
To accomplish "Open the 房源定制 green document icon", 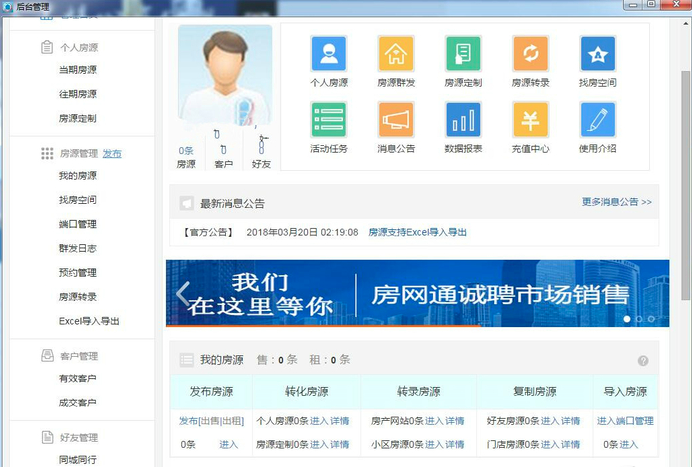I will pos(463,54).
